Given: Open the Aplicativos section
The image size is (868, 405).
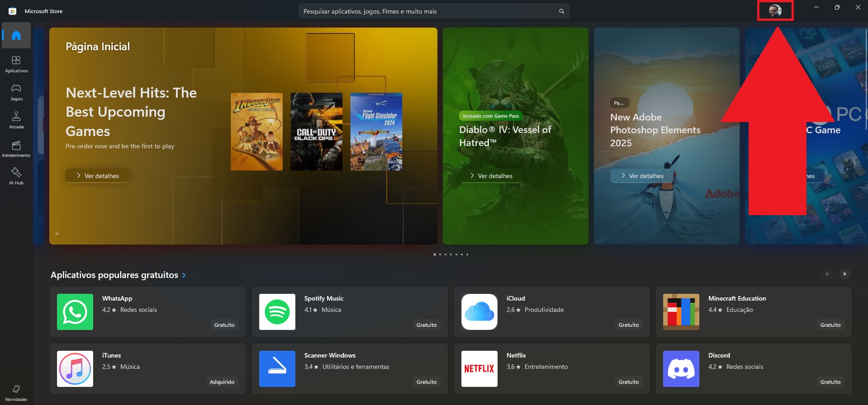Looking at the screenshot, I should [16, 64].
